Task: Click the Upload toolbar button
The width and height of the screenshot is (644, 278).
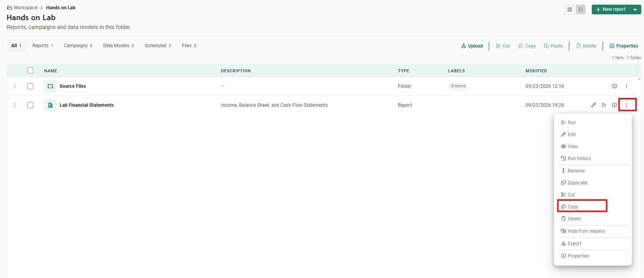Action: pos(472,46)
